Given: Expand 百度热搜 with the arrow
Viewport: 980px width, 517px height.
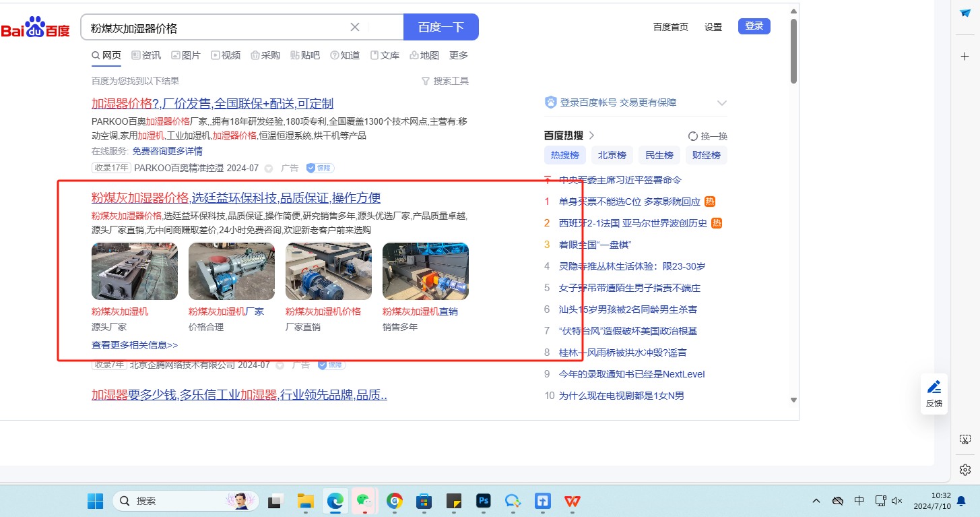Looking at the screenshot, I should click(x=591, y=135).
